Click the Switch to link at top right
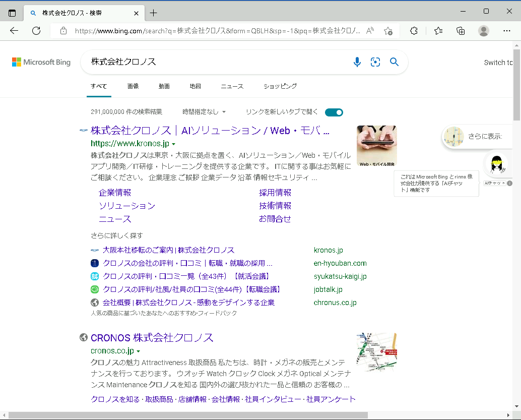Viewport: 521px width, 420px height. click(x=498, y=63)
